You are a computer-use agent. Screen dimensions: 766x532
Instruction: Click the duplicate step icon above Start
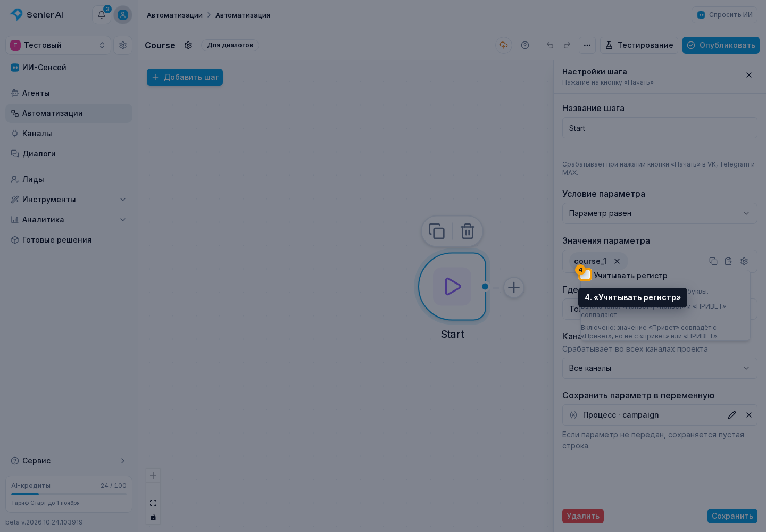coord(437,231)
